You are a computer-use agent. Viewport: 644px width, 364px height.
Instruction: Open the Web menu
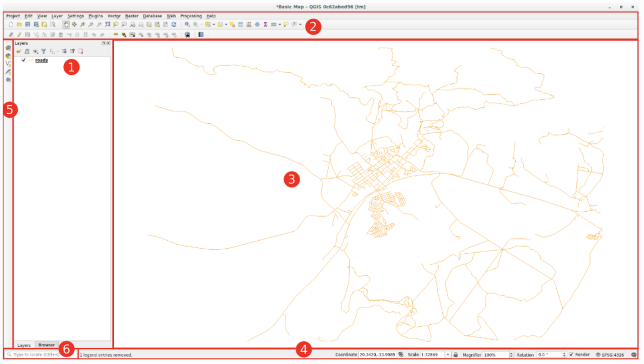(172, 16)
